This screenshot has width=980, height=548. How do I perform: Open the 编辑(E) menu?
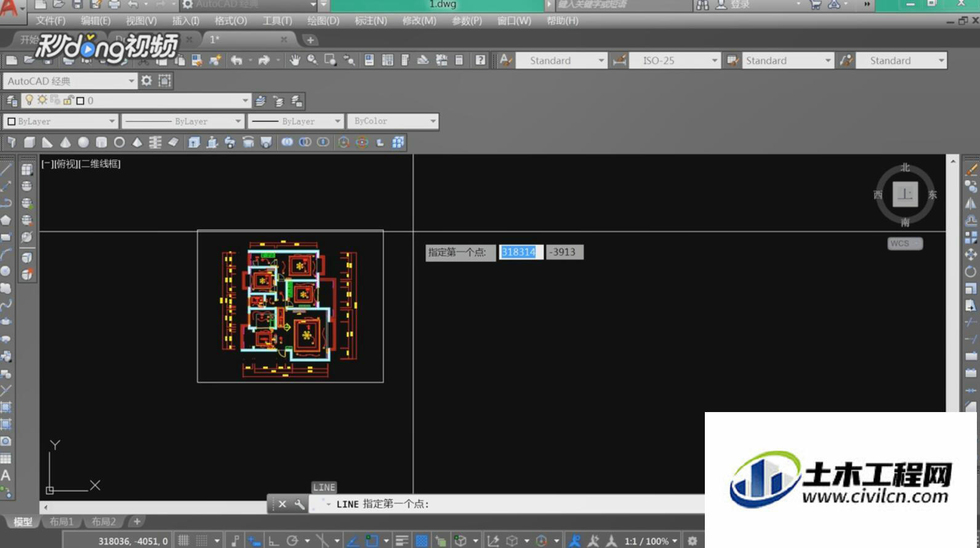click(x=95, y=20)
